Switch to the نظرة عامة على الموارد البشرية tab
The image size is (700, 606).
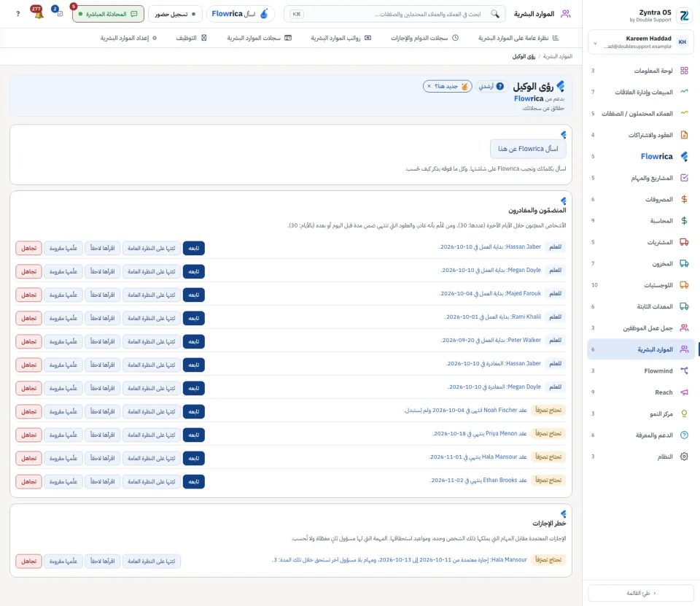pyautogui.click(x=518, y=38)
